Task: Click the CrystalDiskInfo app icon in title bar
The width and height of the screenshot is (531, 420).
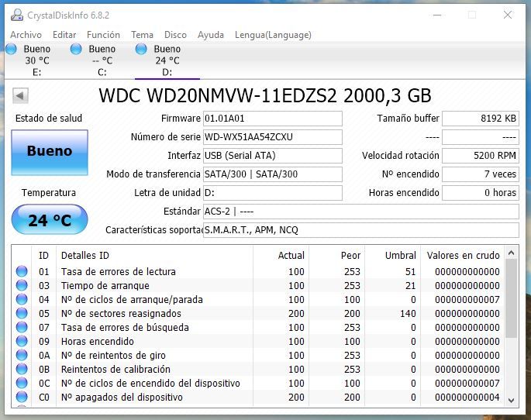Action: [16, 15]
